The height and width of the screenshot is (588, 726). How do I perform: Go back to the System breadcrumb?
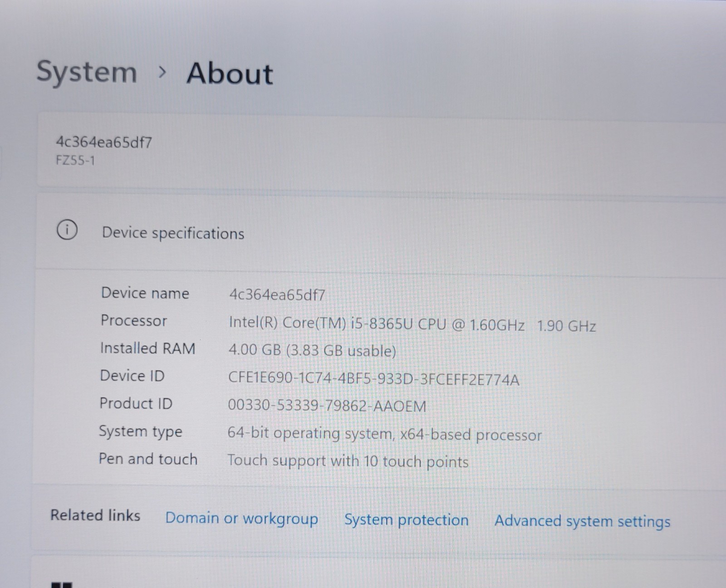click(86, 73)
